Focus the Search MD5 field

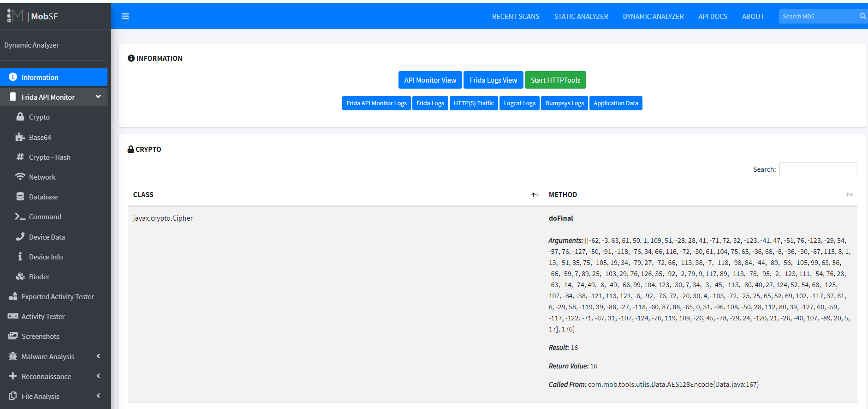coord(817,16)
